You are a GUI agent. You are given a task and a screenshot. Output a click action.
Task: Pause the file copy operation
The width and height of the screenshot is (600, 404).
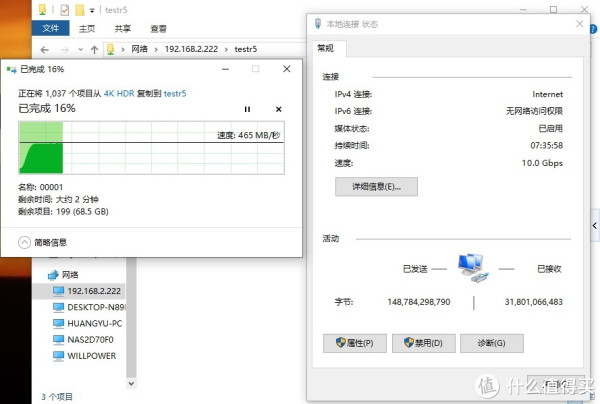point(248,109)
